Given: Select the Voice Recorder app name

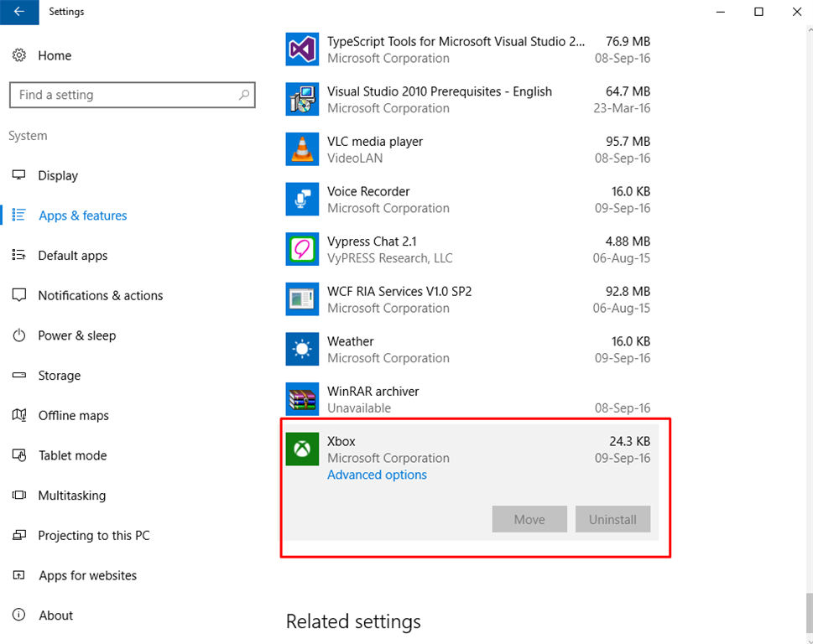Looking at the screenshot, I should tap(368, 191).
